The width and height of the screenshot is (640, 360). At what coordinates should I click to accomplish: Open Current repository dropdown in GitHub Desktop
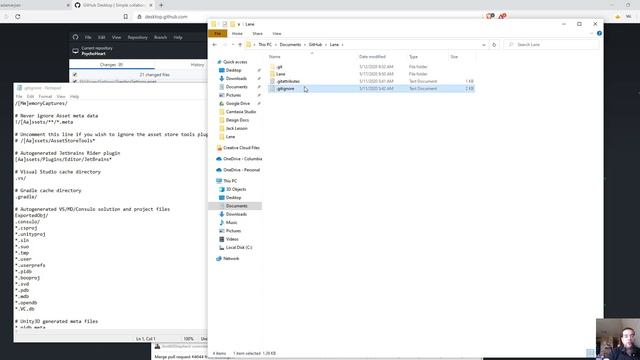point(139,51)
